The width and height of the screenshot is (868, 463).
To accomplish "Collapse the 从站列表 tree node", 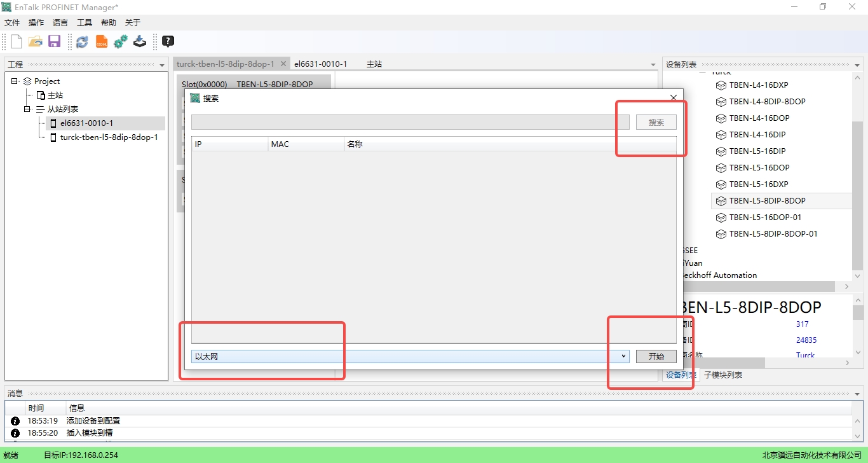I will (x=27, y=109).
